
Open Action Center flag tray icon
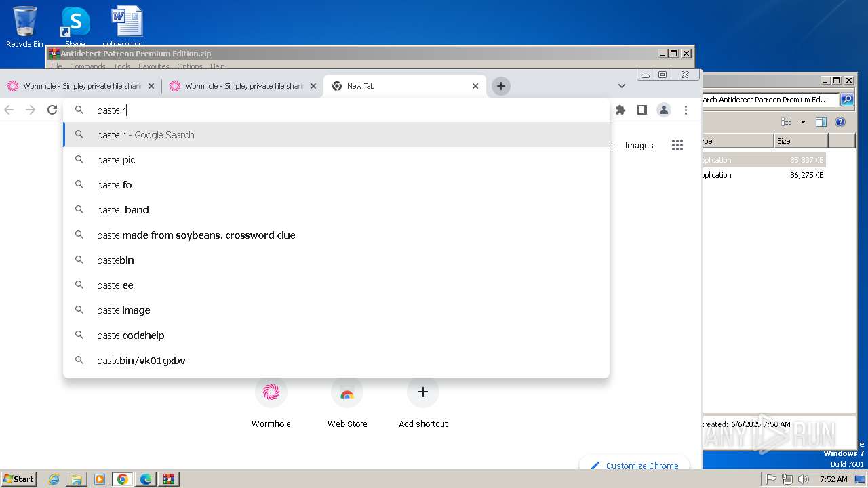point(771,479)
